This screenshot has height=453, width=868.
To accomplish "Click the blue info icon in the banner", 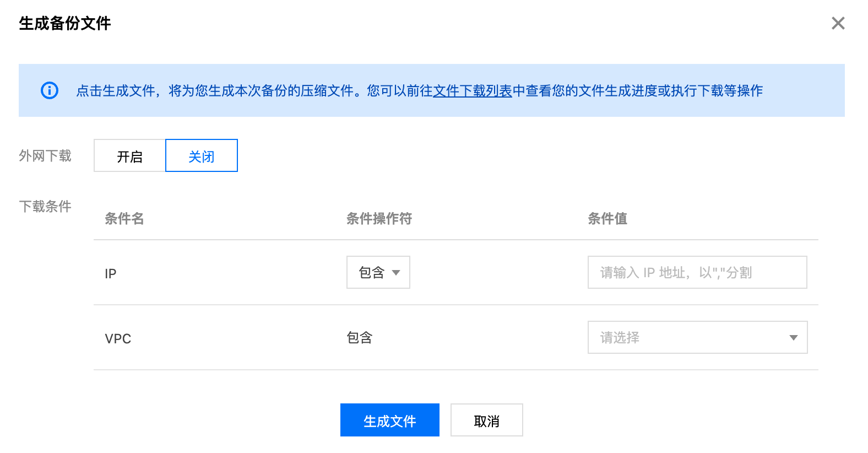I will coord(50,90).
